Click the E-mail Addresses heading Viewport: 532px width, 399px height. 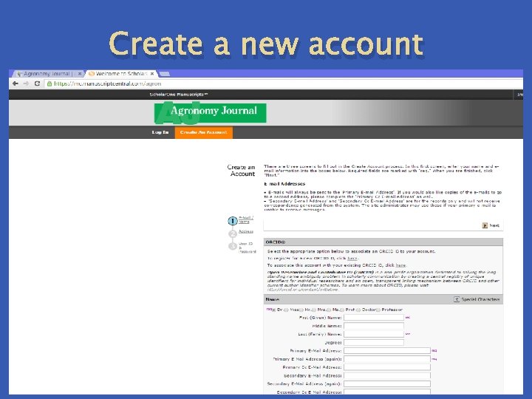tap(284, 184)
